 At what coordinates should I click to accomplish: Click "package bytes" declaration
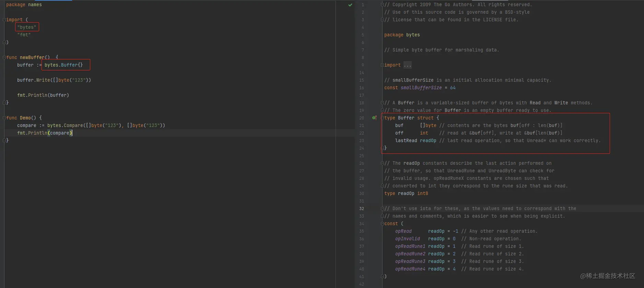402,35
